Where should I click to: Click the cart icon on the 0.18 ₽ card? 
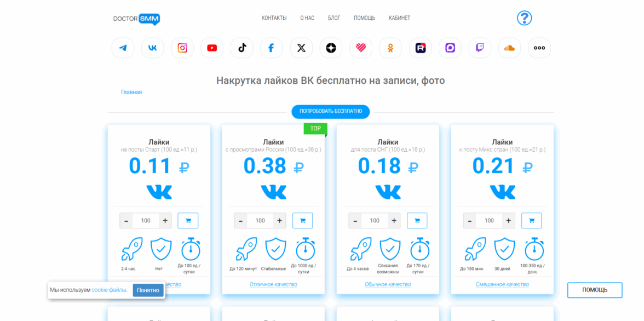point(417,221)
